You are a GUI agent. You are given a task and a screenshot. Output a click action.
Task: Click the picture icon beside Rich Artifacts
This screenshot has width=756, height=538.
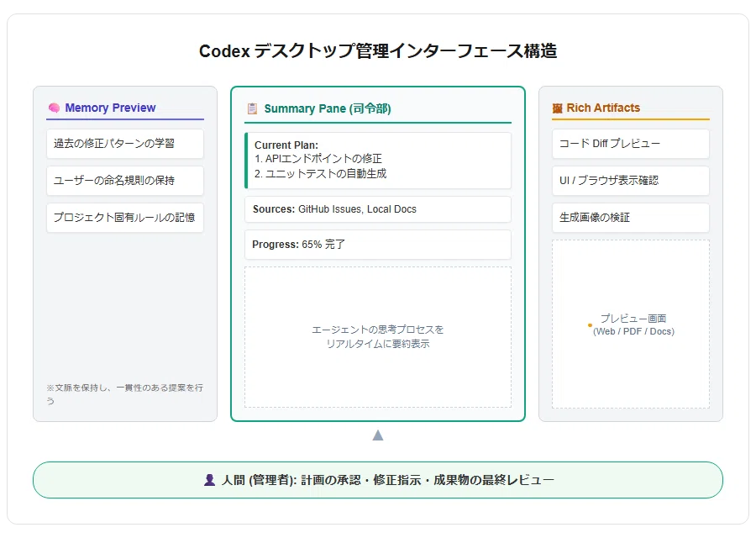(x=558, y=108)
